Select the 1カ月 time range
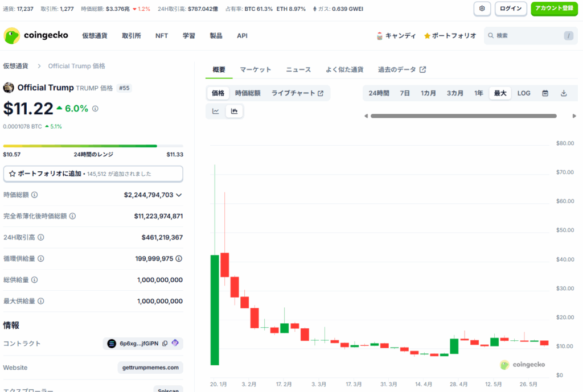The image size is (583, 392). click(428, 93)
